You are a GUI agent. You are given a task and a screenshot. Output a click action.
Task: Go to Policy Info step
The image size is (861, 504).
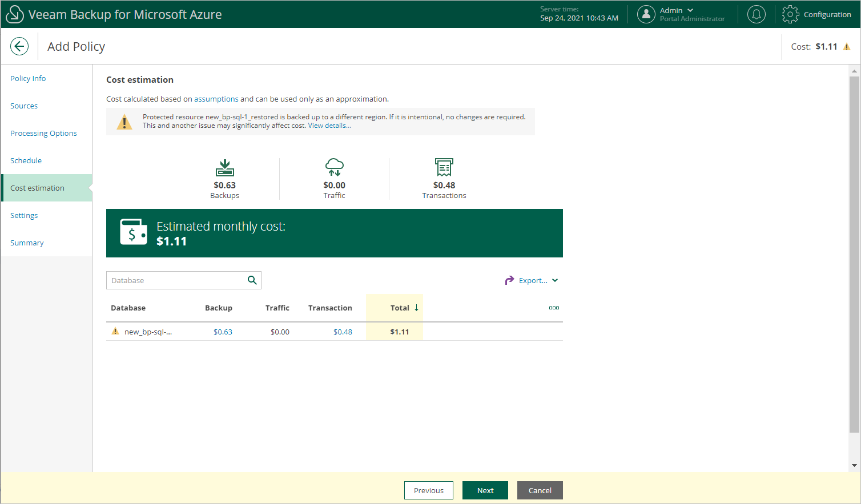coord(28,78)
